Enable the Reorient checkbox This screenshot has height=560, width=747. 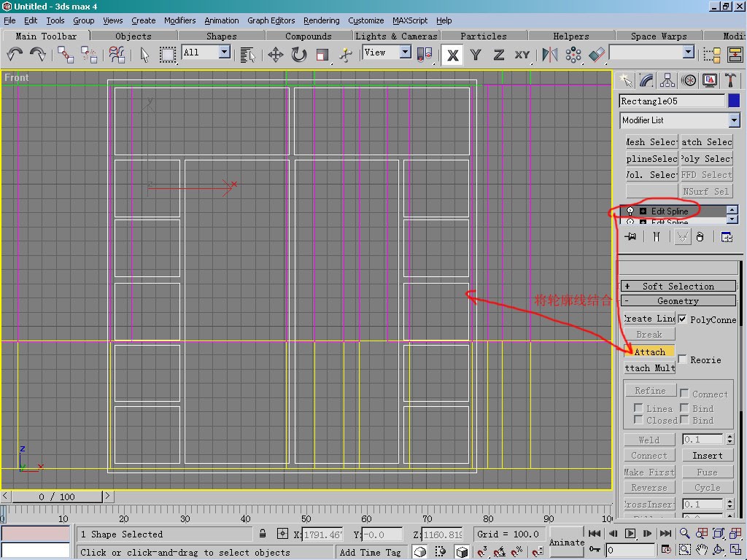[x=683, y=359]
